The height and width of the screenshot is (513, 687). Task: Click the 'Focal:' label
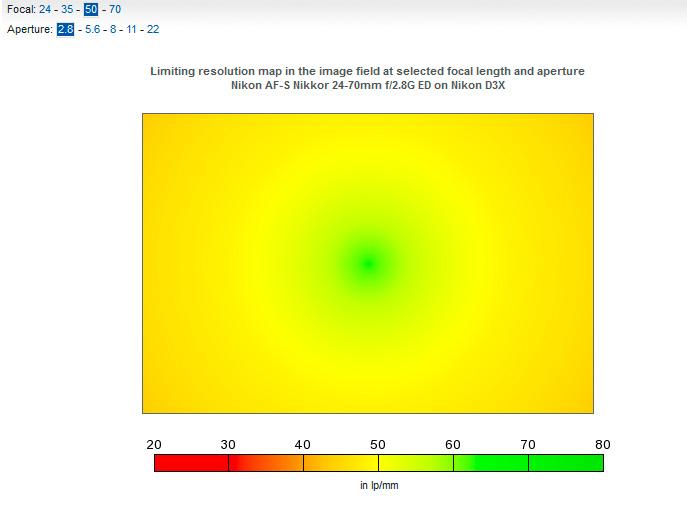point(21,9)
